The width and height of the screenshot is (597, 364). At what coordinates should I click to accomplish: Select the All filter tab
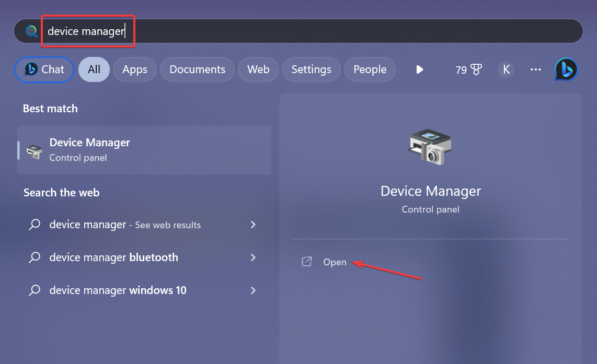click(x=94, y=69)
